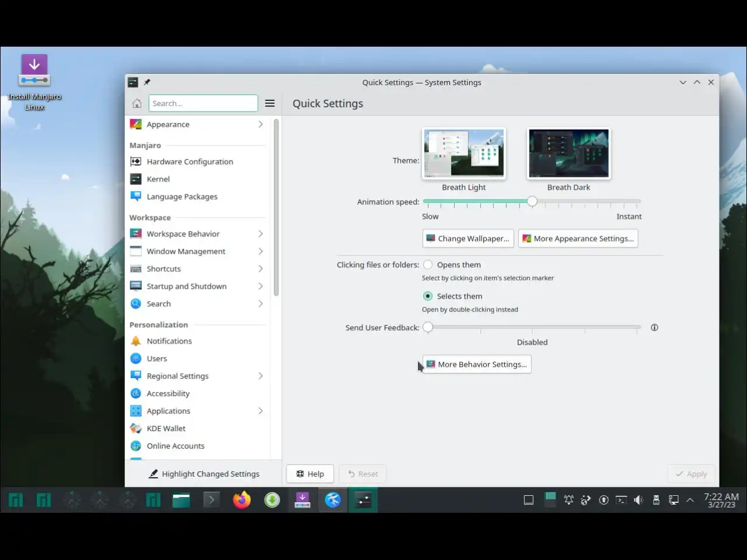Expand the Regional Settings category
The width and height of the screenshot is (747, 560).
tap(260, 376)
